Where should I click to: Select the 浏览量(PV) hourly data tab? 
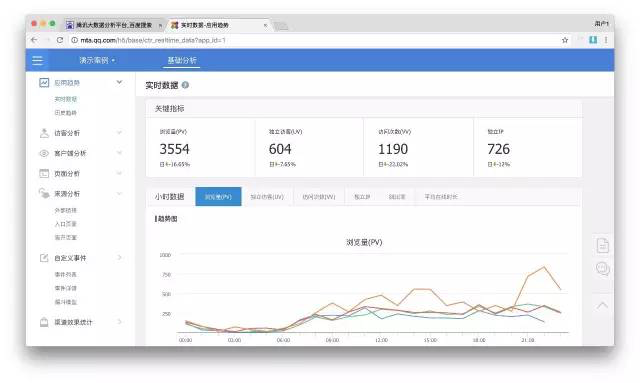pos(218,197)
